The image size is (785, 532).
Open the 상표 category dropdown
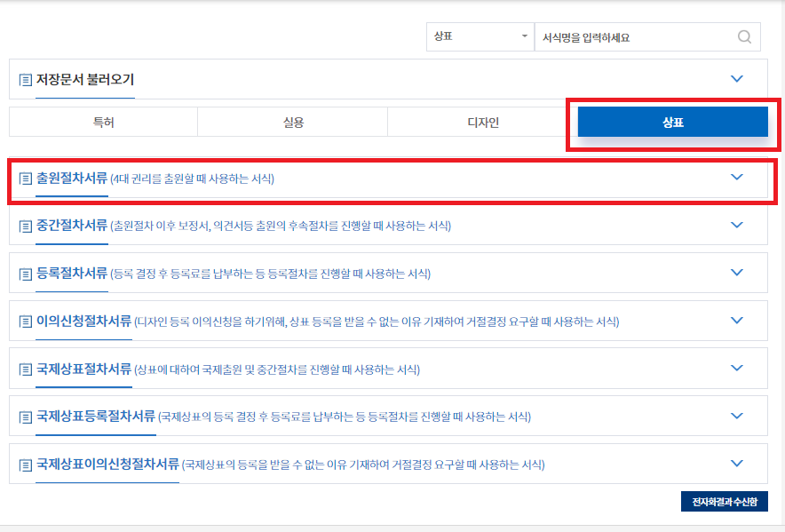click(480, 36)
